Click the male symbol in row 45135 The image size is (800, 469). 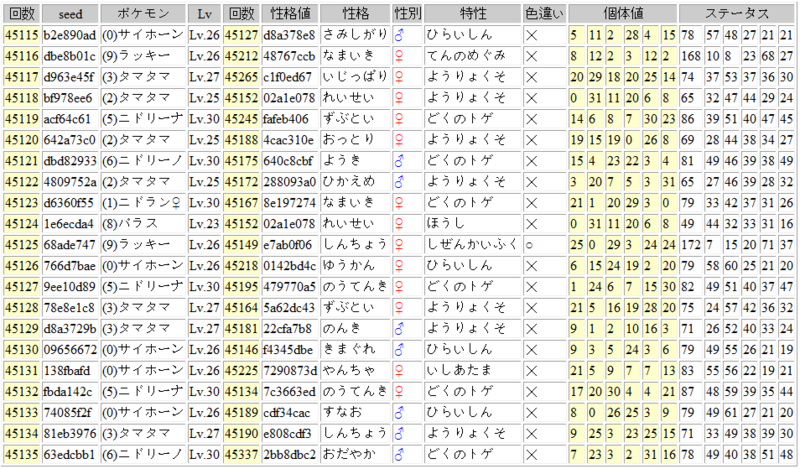(x=399, y=454)
